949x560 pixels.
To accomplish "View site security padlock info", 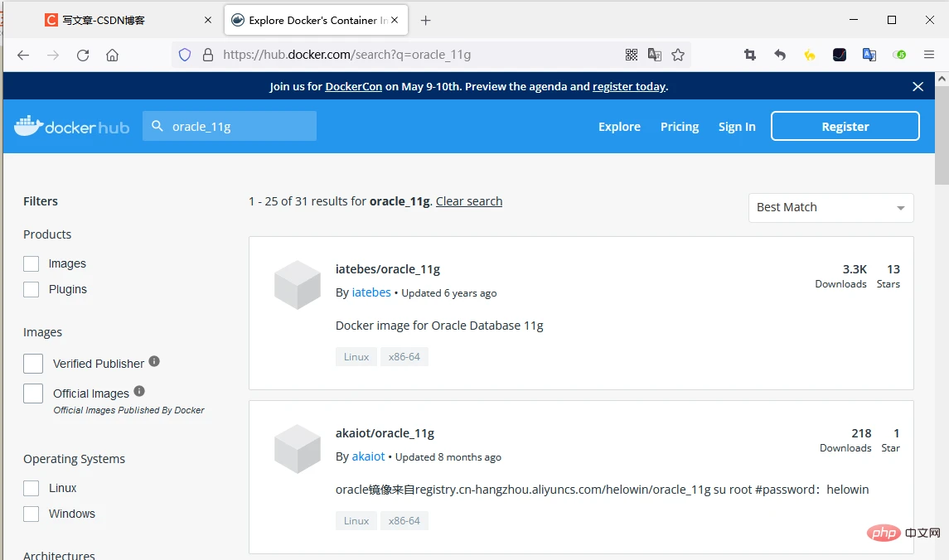I will (207, 55).
